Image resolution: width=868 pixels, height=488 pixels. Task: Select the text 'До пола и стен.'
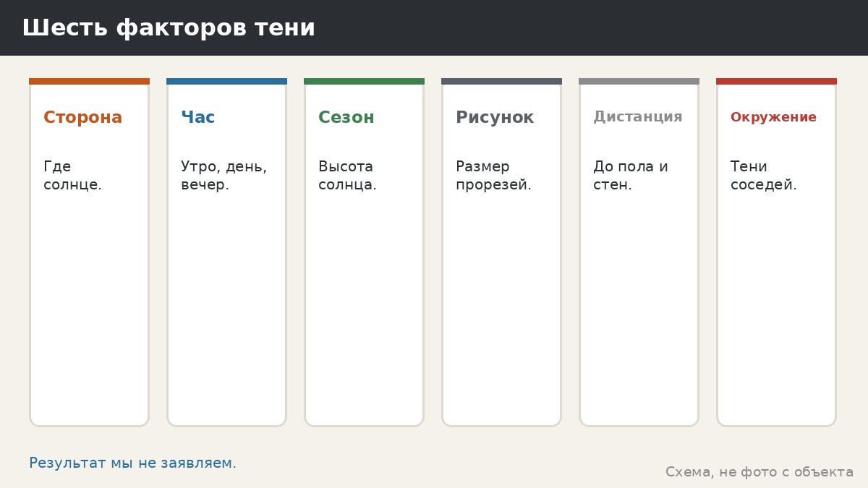coord(630,176)
